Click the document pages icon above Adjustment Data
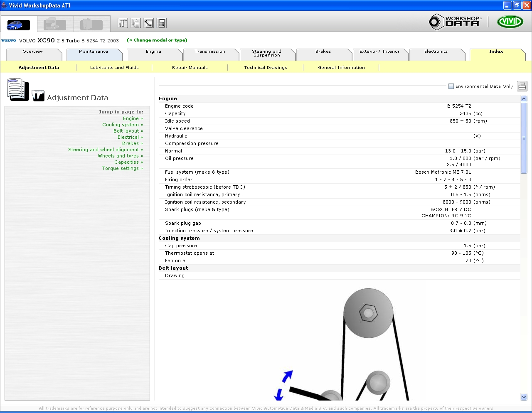 (x=18, y=89)
